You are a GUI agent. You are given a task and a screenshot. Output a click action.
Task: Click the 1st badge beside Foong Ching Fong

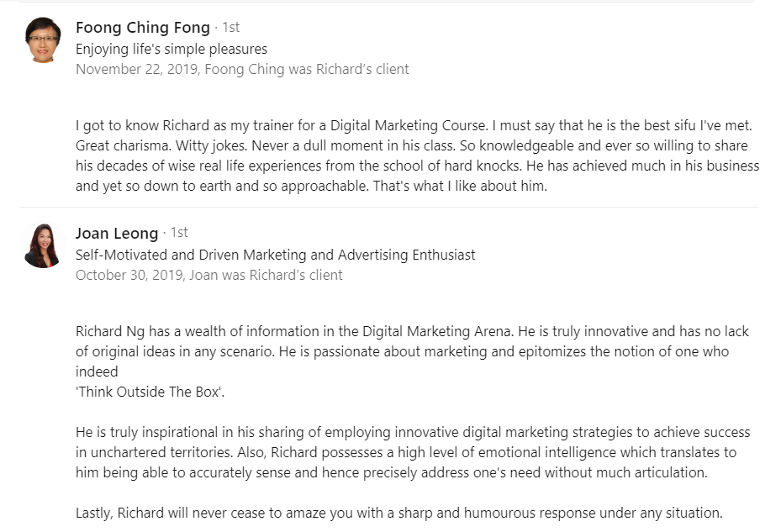230,28
